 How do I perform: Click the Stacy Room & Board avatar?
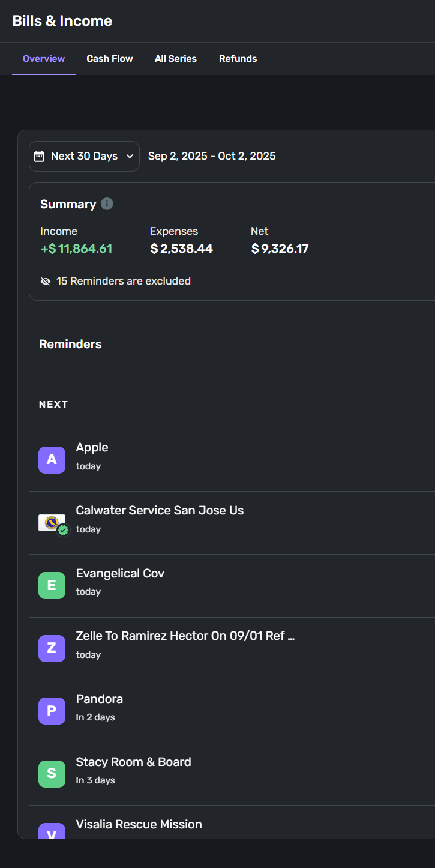(x=52, y=774)
